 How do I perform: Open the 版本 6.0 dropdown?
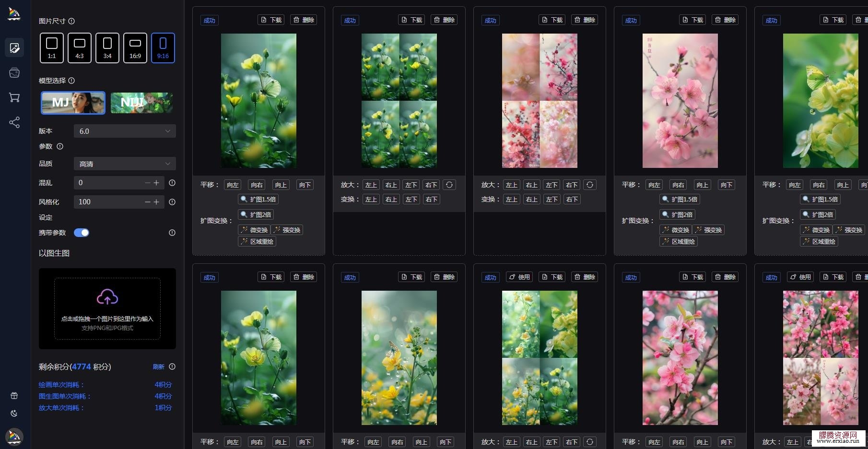tap(125, 131)
